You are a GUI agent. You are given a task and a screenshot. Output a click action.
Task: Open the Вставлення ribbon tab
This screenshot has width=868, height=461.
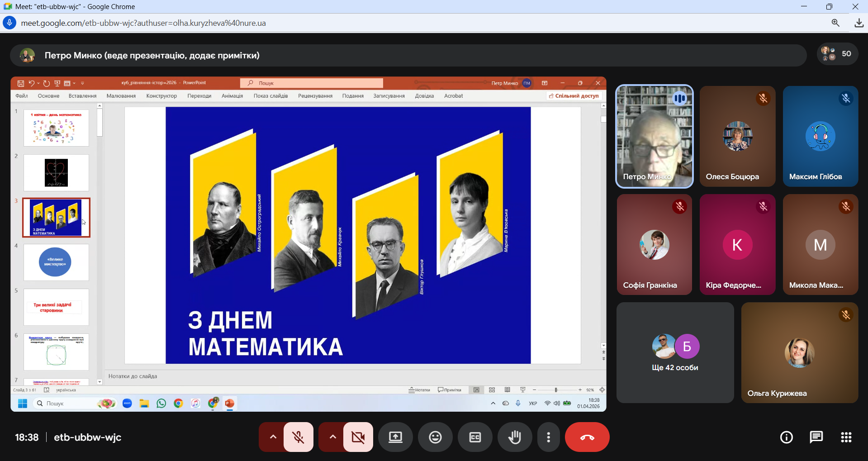(82, 96)
